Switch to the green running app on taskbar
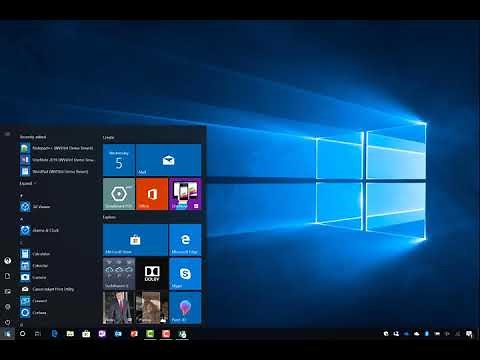Image resolution: width=480 pixels, height=360 pixels. click(x=150, y=334)
